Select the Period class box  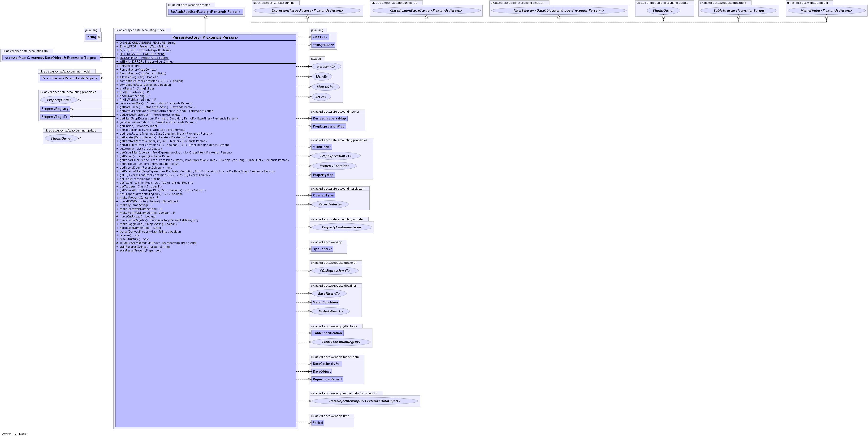(317, 423)
